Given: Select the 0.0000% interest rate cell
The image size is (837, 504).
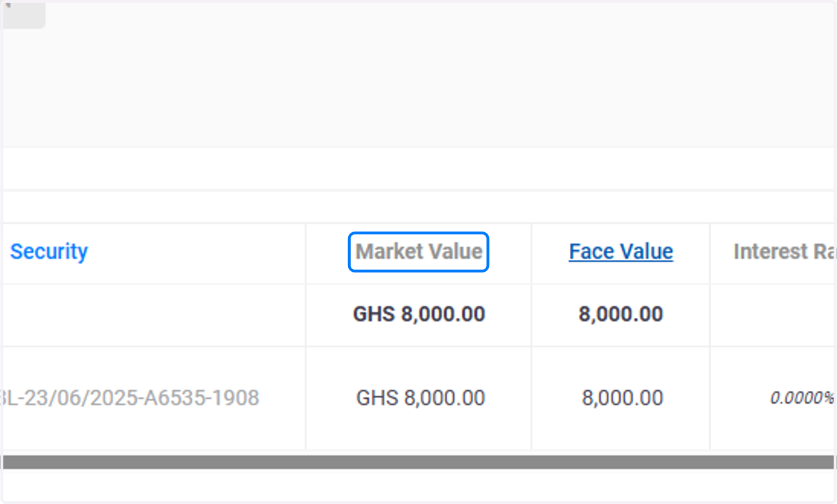Looking at the screenshot, I should [802, 398].
